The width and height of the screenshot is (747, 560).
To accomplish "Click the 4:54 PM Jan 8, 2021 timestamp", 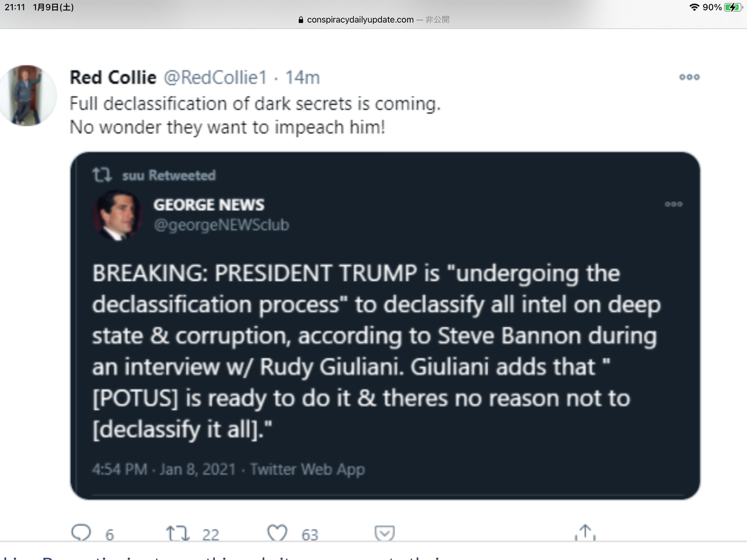I will 164,470.
